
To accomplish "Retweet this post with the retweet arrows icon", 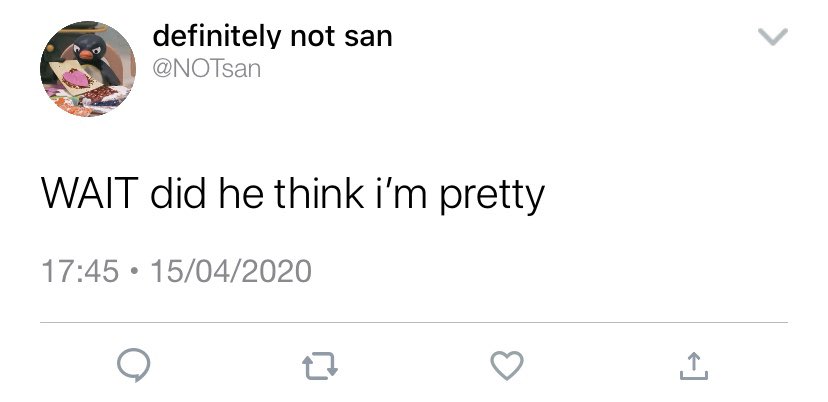I will coord(319,367).
